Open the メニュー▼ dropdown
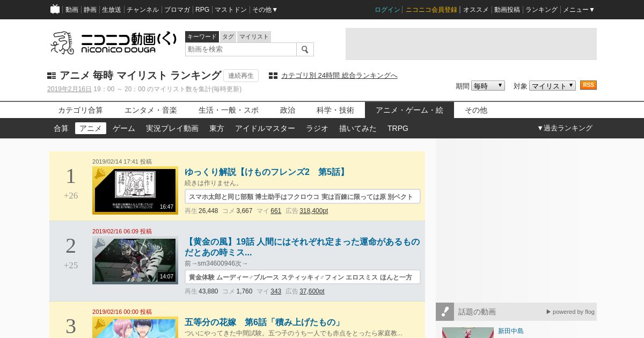 (579, 10)
